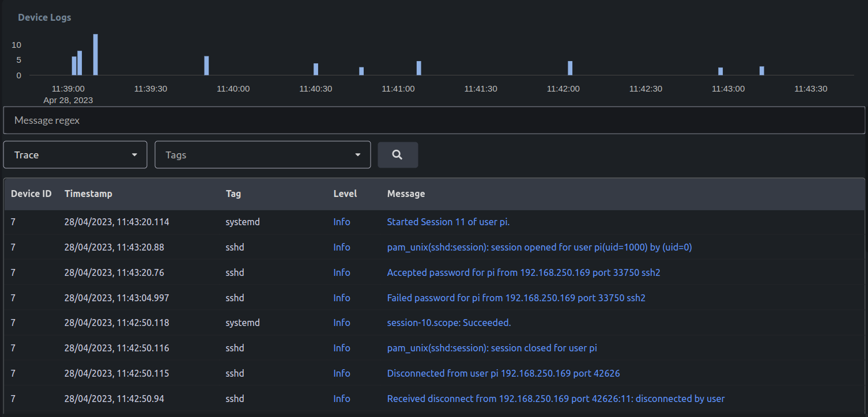Select the 'session-10.scope: Succeeded' message
The image size is (868, 417).
[448, 323]
